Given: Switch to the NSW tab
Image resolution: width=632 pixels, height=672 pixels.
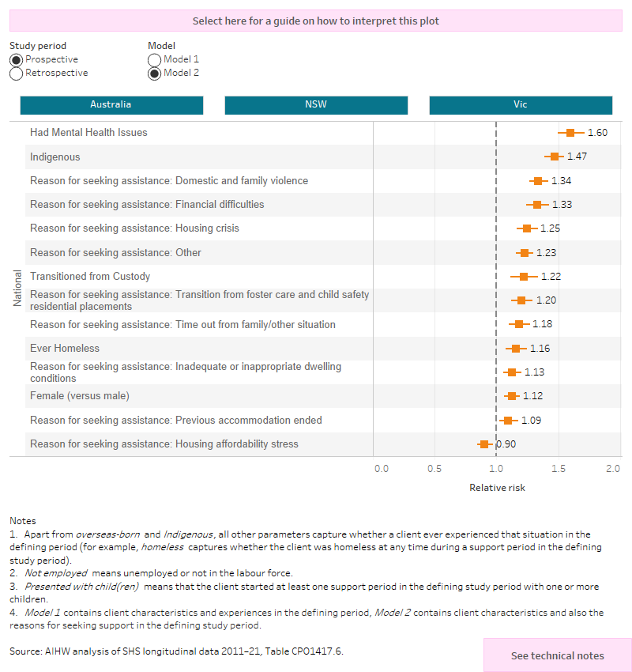Looking at the screenshot, I should [316, 104].
